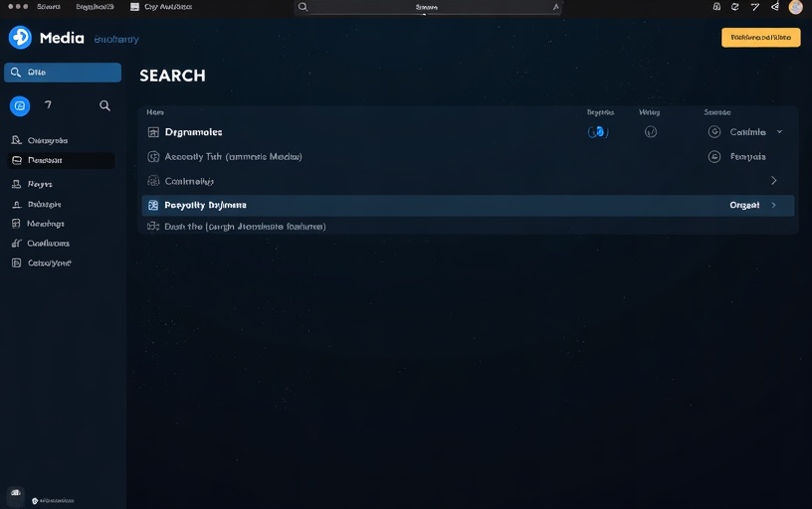Select the Dash the row text
This screenshot has width=812, height=509.
pyautogui.click(x=245, y=227)
